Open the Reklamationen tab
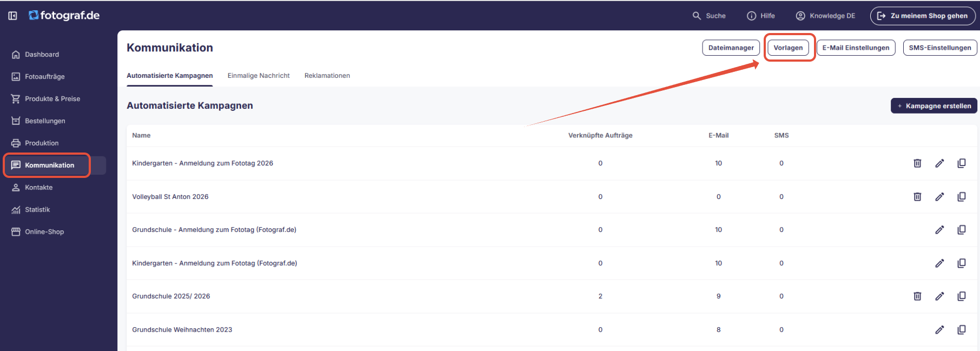Screen dimensions: 980x351 pos(327,76)
